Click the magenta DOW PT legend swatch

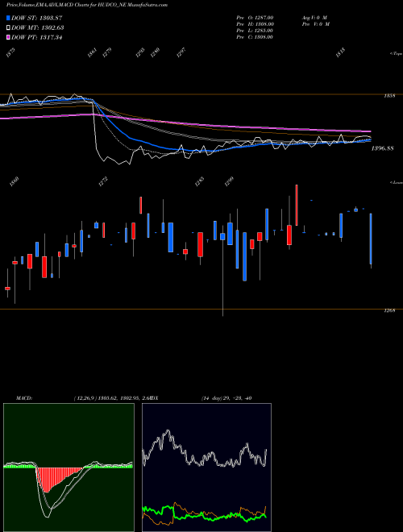[9, 37]
